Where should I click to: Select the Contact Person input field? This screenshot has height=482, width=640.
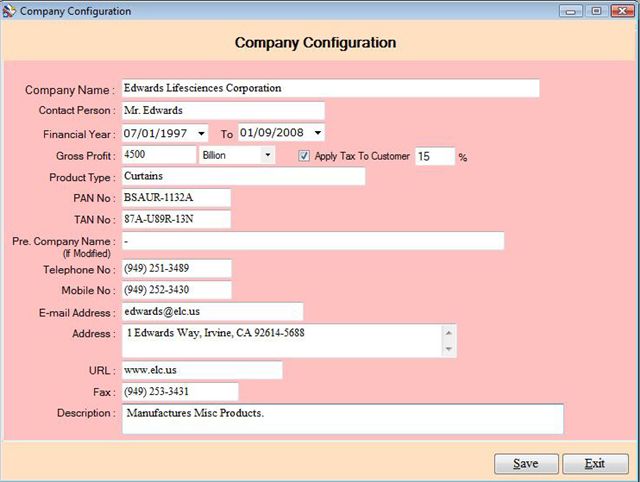click(x=223, y=111)
